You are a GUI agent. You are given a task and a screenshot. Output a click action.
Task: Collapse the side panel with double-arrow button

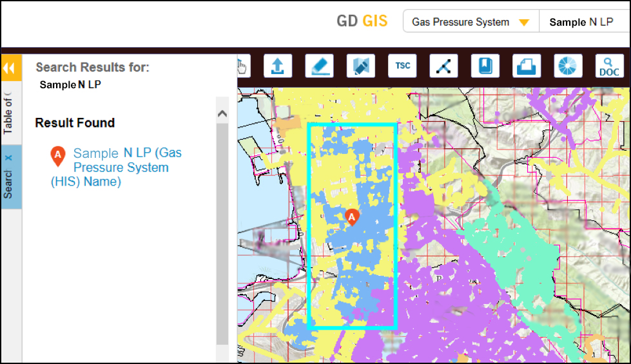(x=9, y=68)
